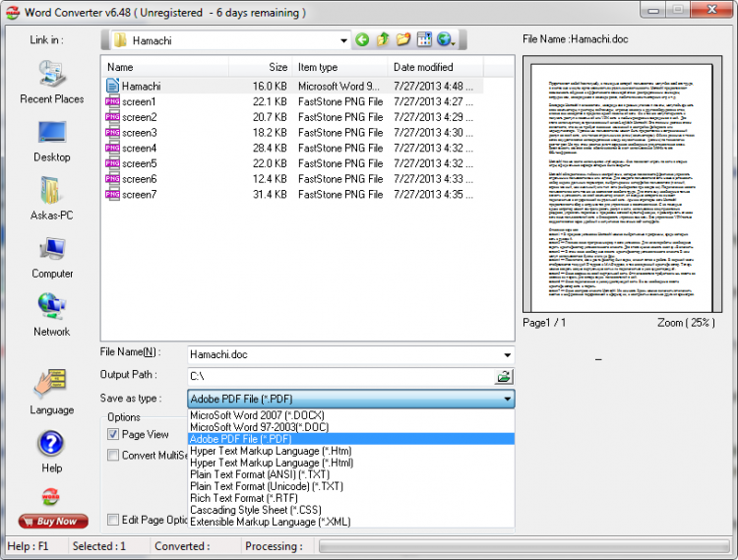
Task: Select the screen2 file row
Action: [294, 117]
